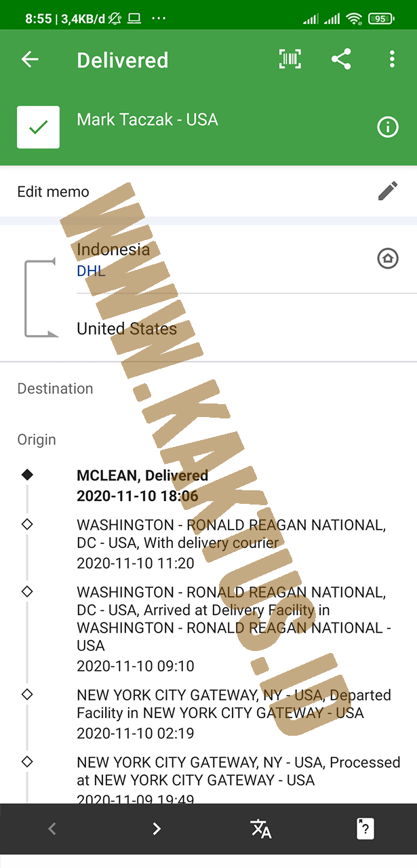Viewport: 417px width, 868px height.
Task: Toggle the green delivered checkmark box
Action: click(x=38, y=127)
